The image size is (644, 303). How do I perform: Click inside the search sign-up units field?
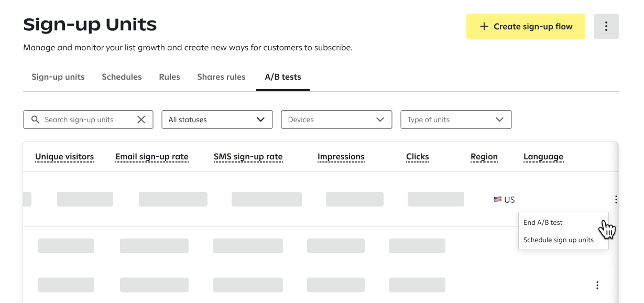[84, 120]
